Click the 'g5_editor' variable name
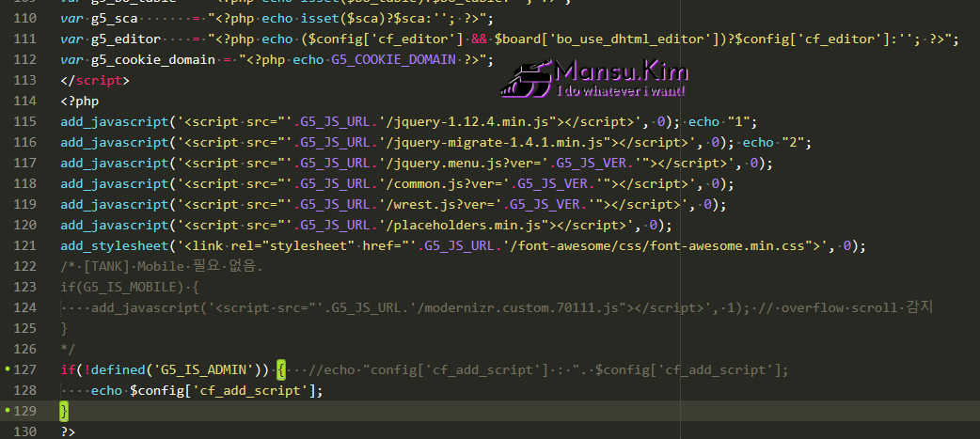Screen dimensions: 980x439 pos(125,39)
